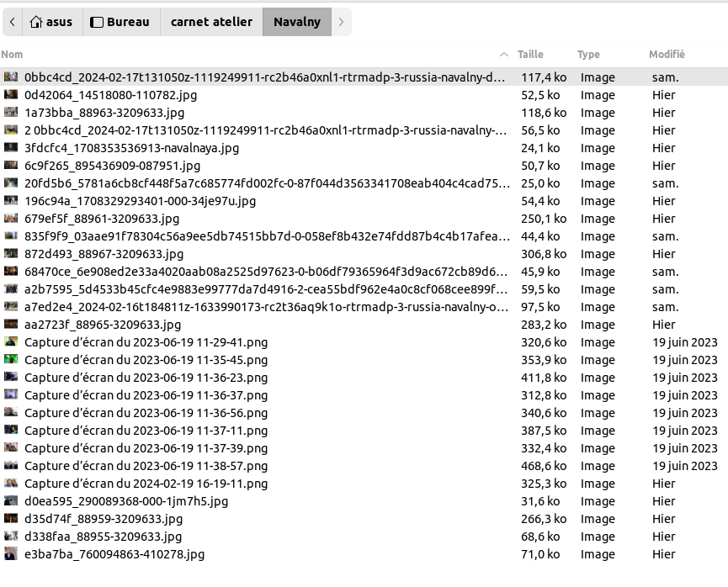This screenshot has height=587, width=728.
Task: Select thumbnail of 6c9f265_895436909-087951.jpg
Action: pyautogui.click(x=11, y=165)
